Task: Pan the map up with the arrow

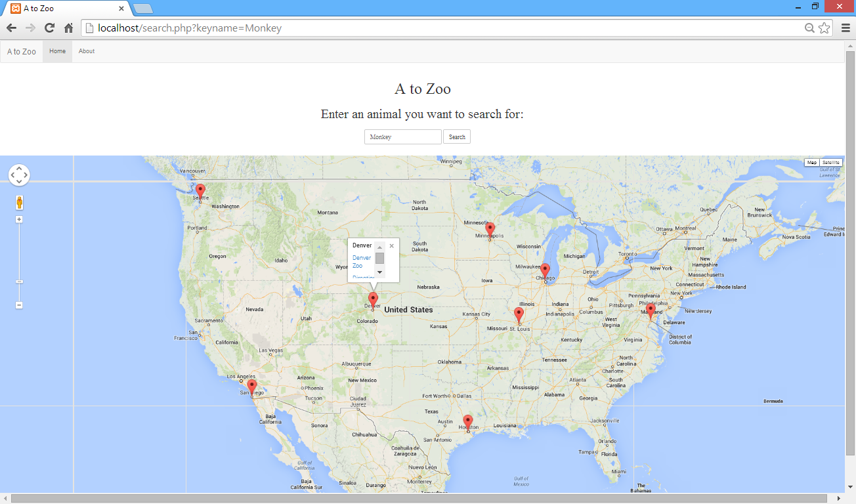Action: point(19,168)
